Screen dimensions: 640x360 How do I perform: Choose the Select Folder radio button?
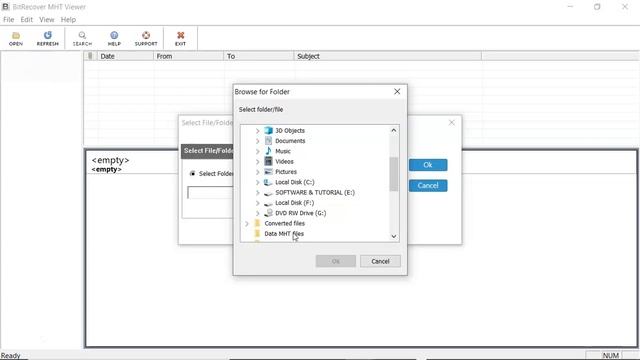pos(192,173)
